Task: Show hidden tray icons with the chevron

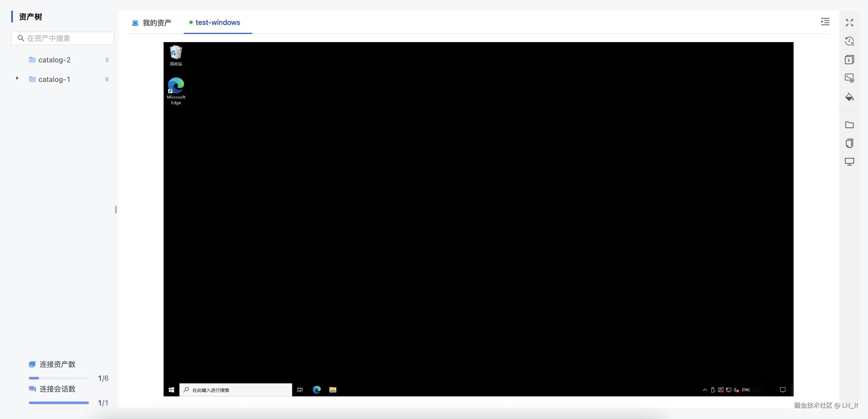Action: pos(705,390)
